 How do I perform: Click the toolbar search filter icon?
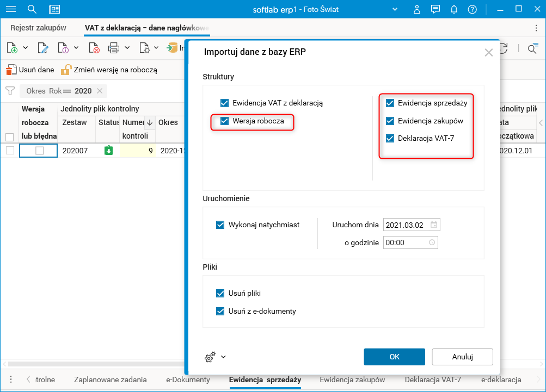533,48
